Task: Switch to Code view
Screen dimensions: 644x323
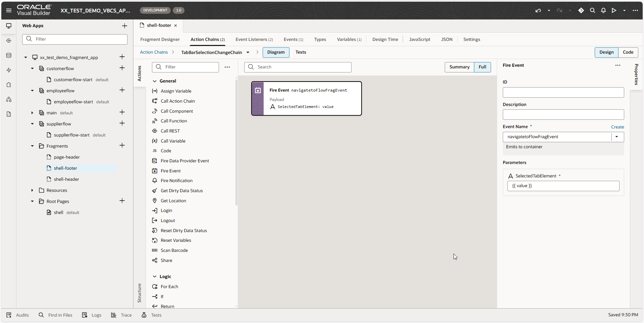Action: (x=628, y=52)
